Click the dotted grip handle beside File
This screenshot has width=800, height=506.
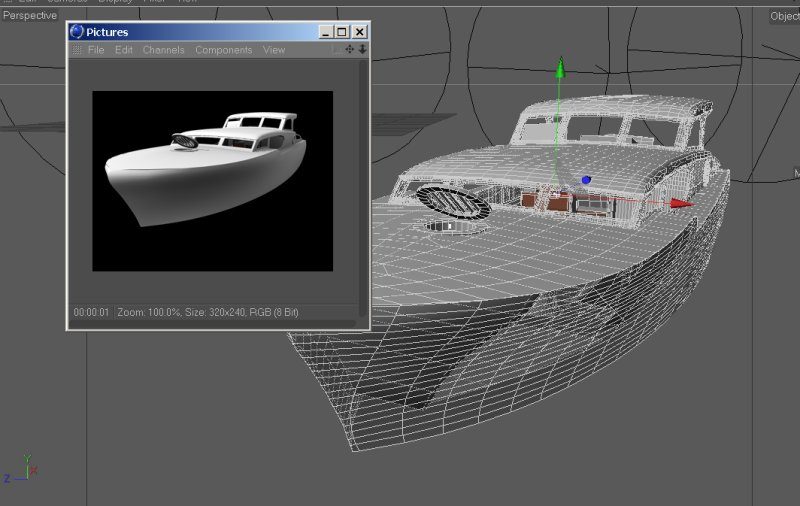77,49
